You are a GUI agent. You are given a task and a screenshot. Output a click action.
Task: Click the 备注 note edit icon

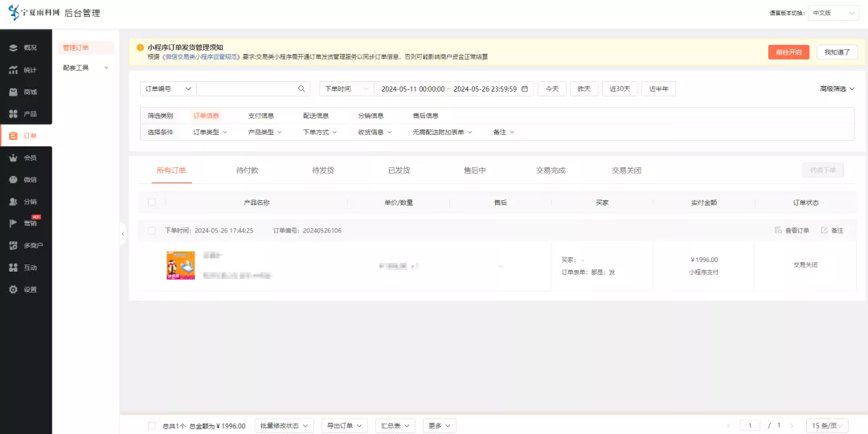pos(825,231)
